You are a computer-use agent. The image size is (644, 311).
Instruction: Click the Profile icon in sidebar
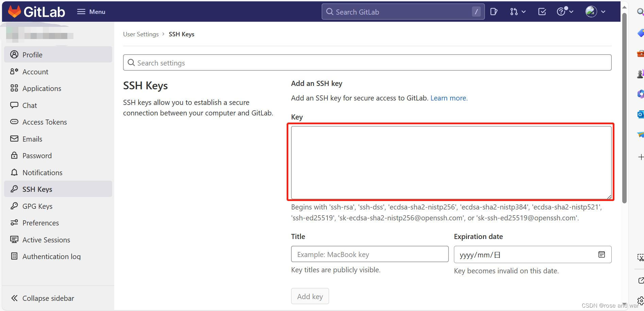pos(14,54)
